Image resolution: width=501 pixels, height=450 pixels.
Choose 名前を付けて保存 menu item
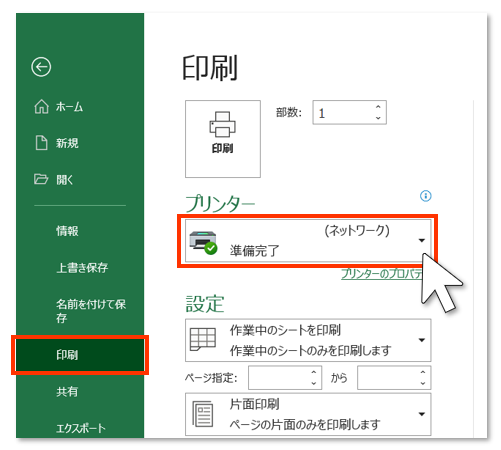point(91,310)
